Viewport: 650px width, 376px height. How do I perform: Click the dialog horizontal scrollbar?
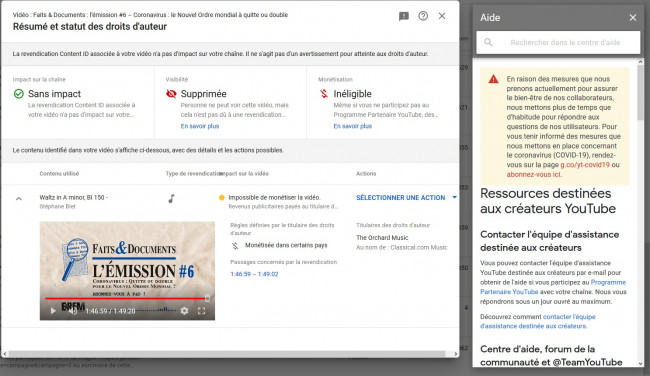226,354
